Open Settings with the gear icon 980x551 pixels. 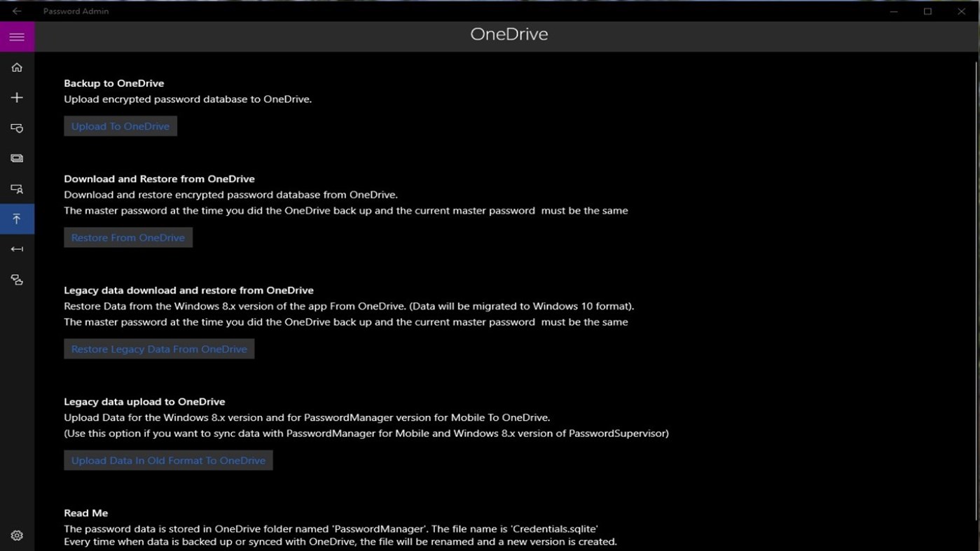16,534
